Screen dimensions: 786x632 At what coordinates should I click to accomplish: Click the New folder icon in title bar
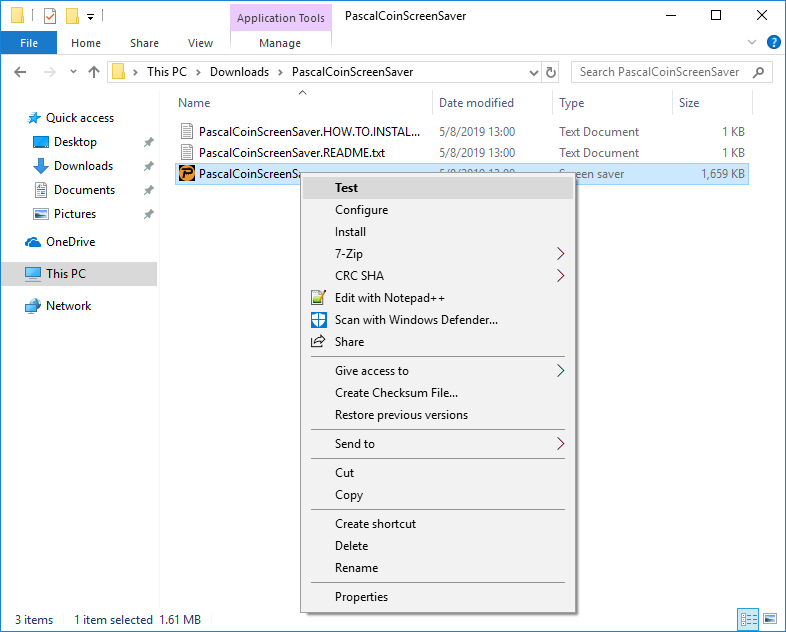(72, 16)
